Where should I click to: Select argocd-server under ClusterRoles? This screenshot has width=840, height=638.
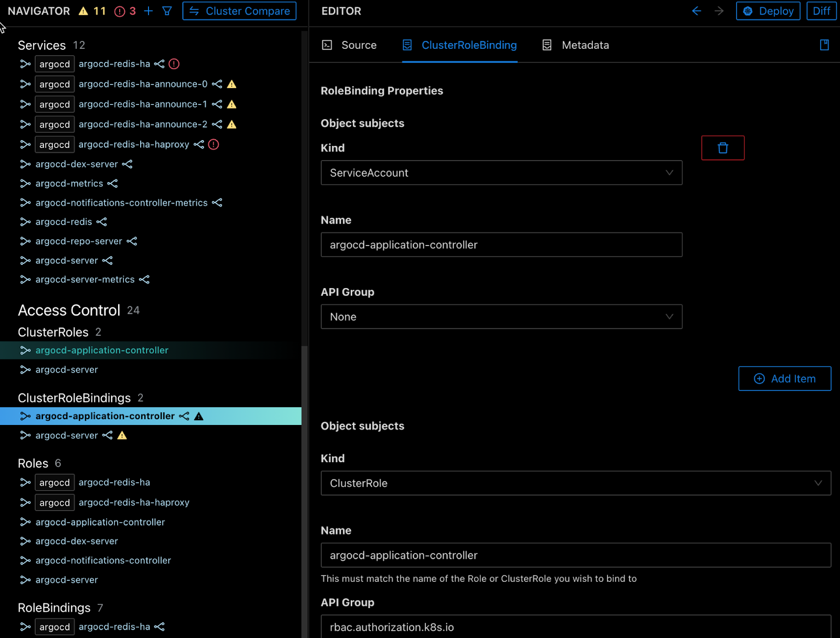67,370
